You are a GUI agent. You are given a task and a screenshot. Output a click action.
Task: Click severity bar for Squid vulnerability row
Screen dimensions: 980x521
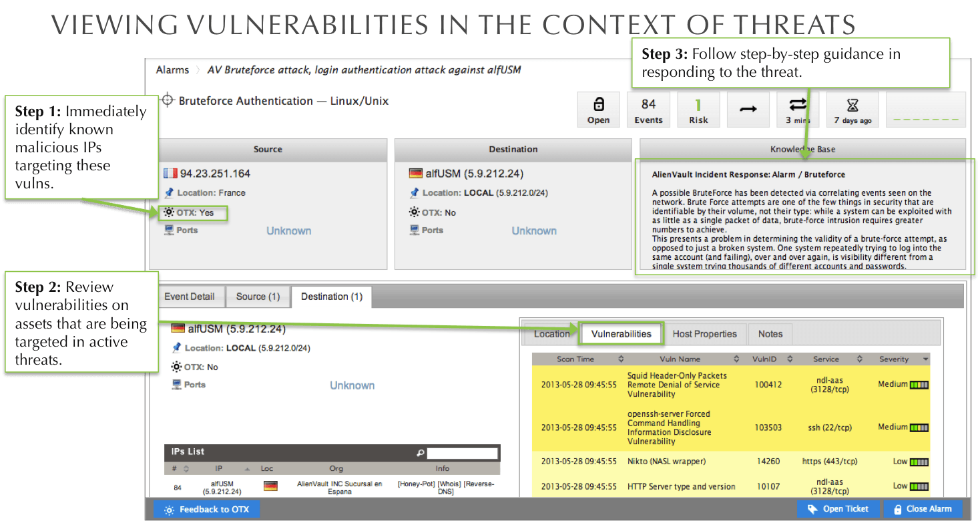pyautogui.click(x=919, y=385)
